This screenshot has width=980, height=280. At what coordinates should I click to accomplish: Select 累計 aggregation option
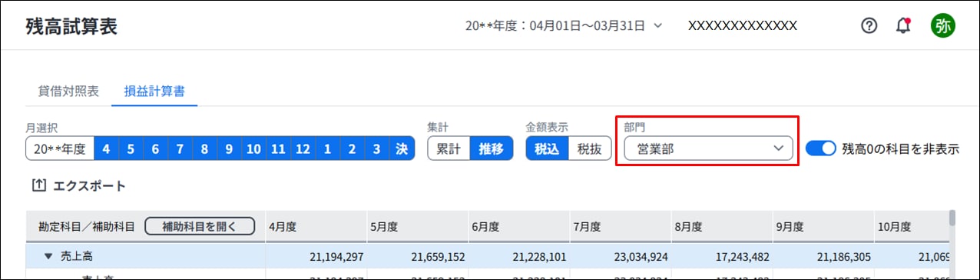point(449,148)
